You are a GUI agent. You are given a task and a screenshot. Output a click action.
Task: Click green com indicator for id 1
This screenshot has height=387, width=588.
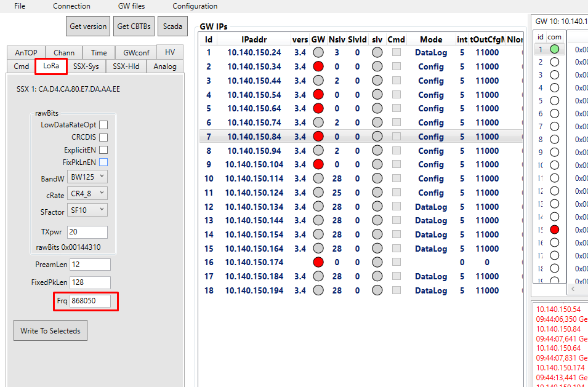pos(555,49)
